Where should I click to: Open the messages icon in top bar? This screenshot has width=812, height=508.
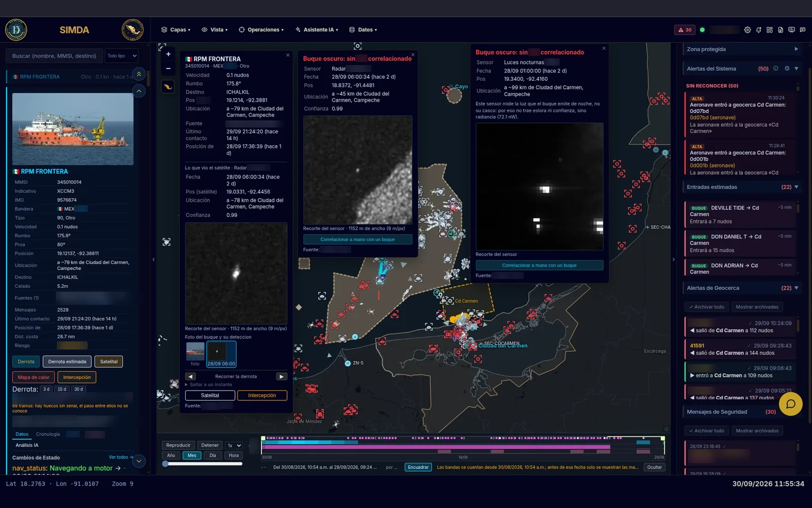(x=802, y=30)
